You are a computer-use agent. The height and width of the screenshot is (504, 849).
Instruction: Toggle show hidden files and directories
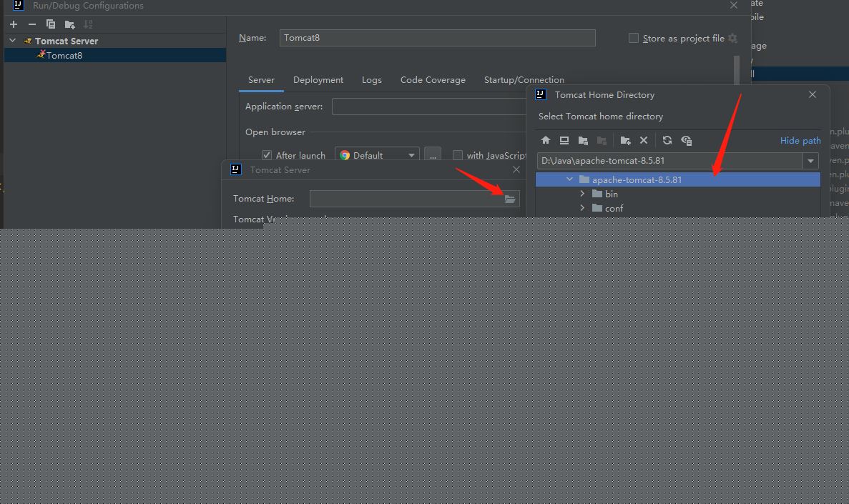tap(686, 140)
